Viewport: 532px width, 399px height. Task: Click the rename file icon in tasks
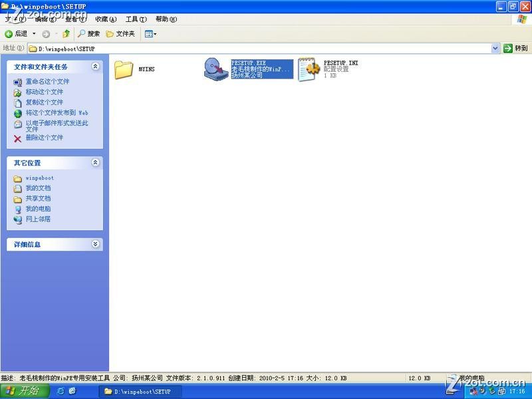point(18,82)
